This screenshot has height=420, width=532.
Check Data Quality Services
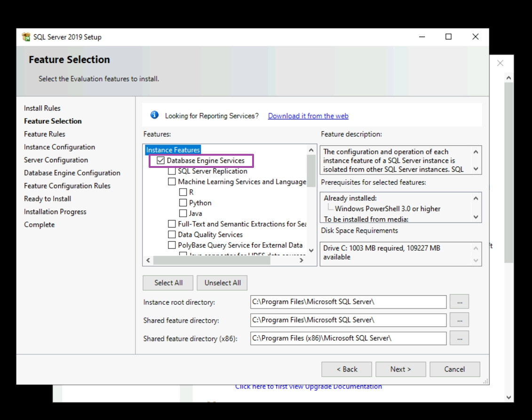(x=172, y=234)
